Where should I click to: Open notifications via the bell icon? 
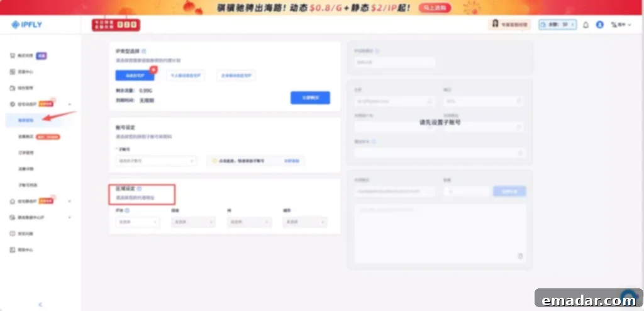tap(586, 25)
